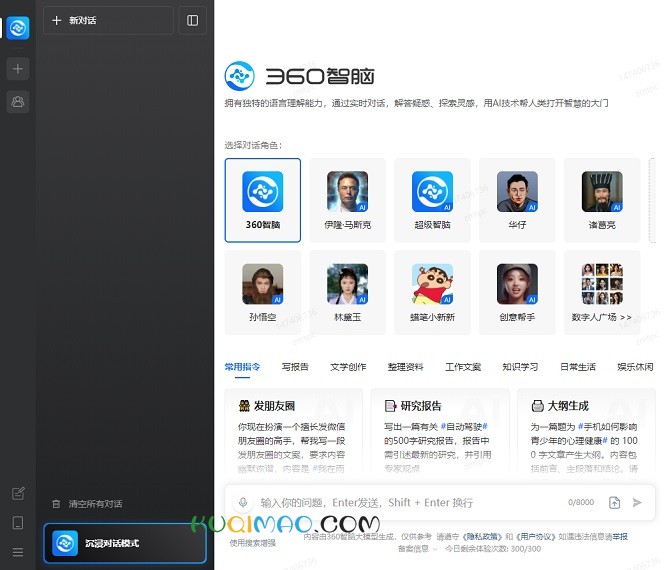Click the microphone voice input icon
This screenshot has width=666, height=570.
pos(243,502)
